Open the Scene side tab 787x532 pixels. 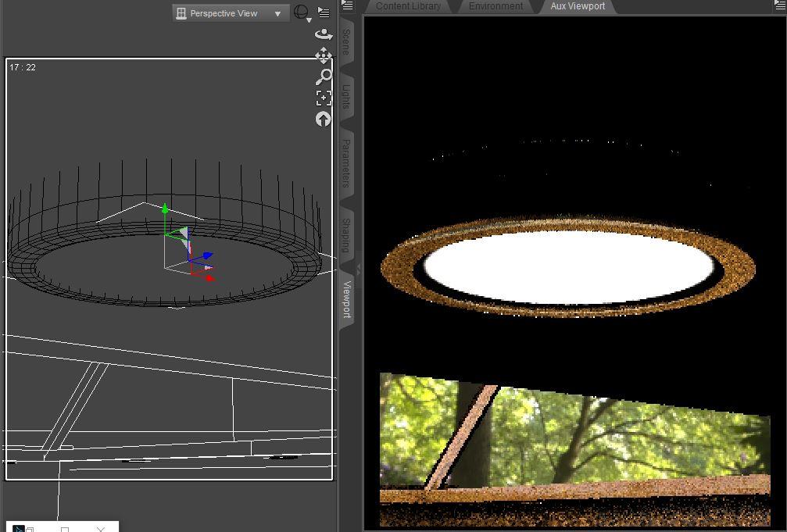tap(346, 41)
